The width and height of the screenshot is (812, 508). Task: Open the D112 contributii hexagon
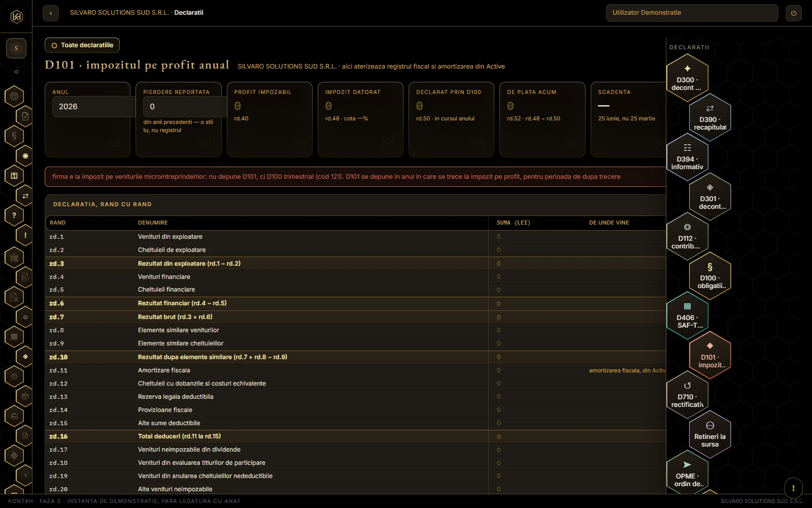coord(687,236)
